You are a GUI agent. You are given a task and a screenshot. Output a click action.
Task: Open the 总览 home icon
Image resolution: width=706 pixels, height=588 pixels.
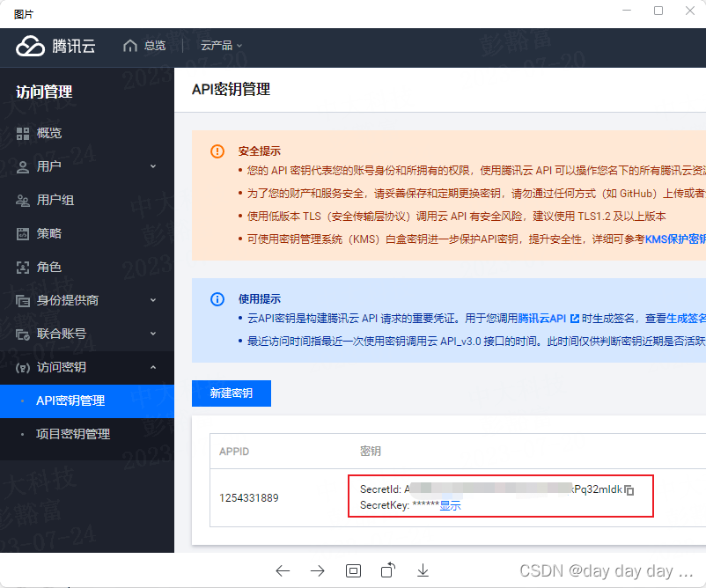coord(130,46)
